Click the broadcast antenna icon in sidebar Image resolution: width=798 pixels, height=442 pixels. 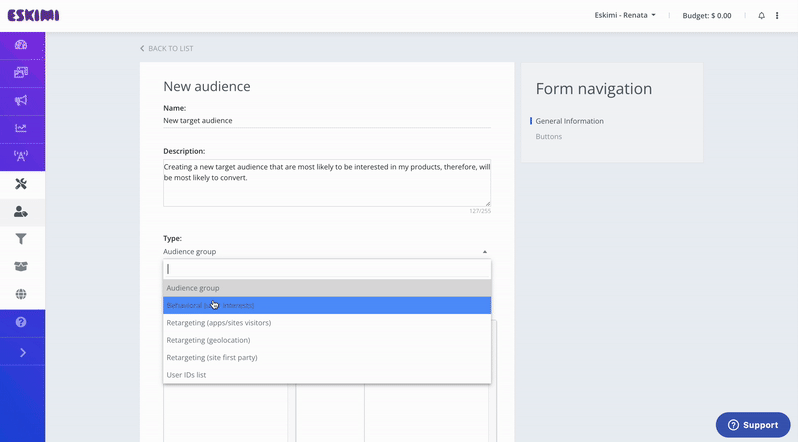coord(21,156)
